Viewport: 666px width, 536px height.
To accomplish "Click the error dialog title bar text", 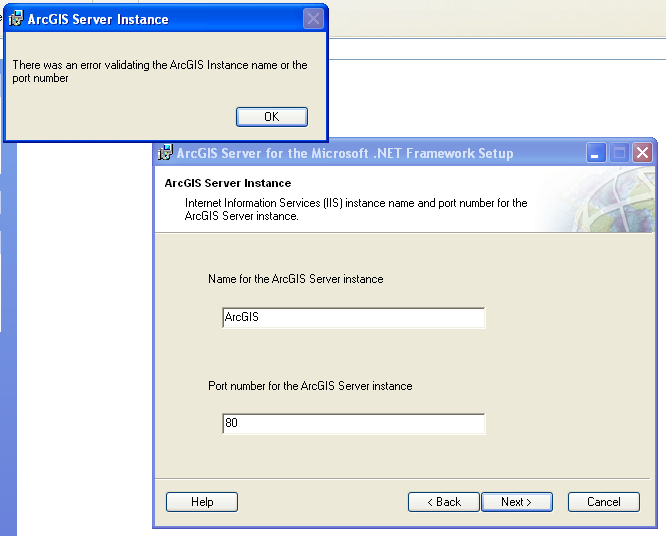I will click(x=98, y=20).
